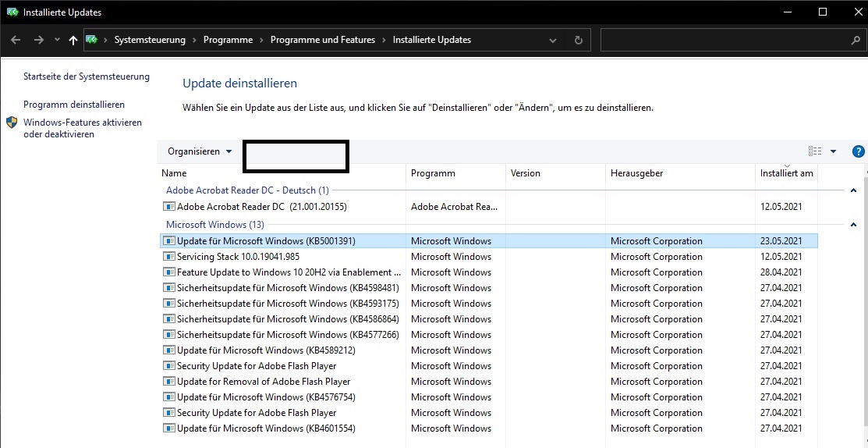Collapse the Adobe Acrobat Reader DC group
The height and width of the screenshot is (448, 868).
pos(853,190)
